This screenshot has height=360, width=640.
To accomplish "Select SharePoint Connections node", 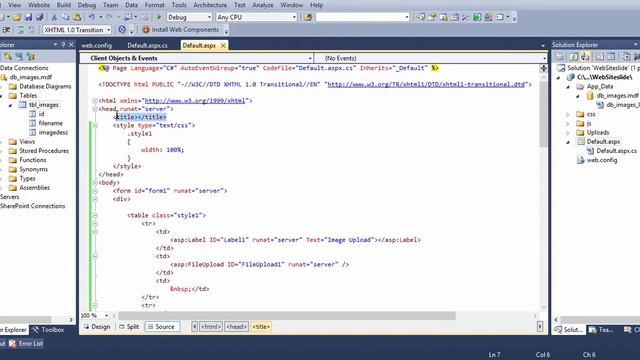I will pos(33,206).
